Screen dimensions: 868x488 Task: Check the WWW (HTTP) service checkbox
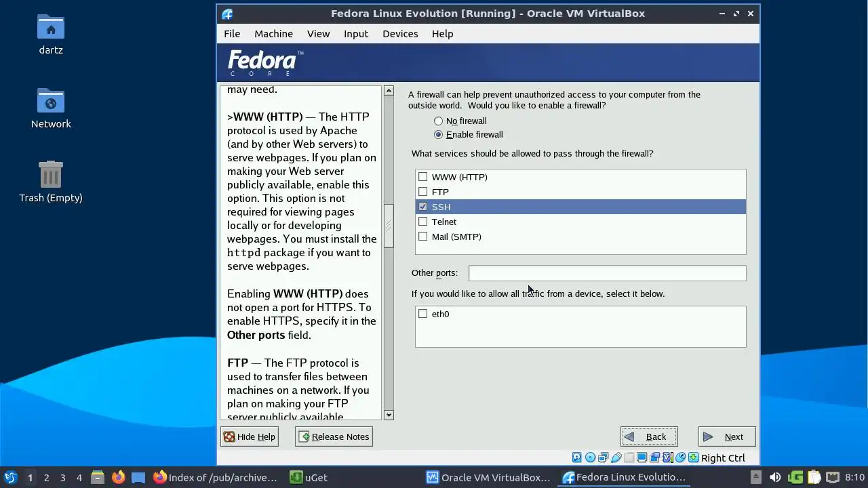pos(423,177)
